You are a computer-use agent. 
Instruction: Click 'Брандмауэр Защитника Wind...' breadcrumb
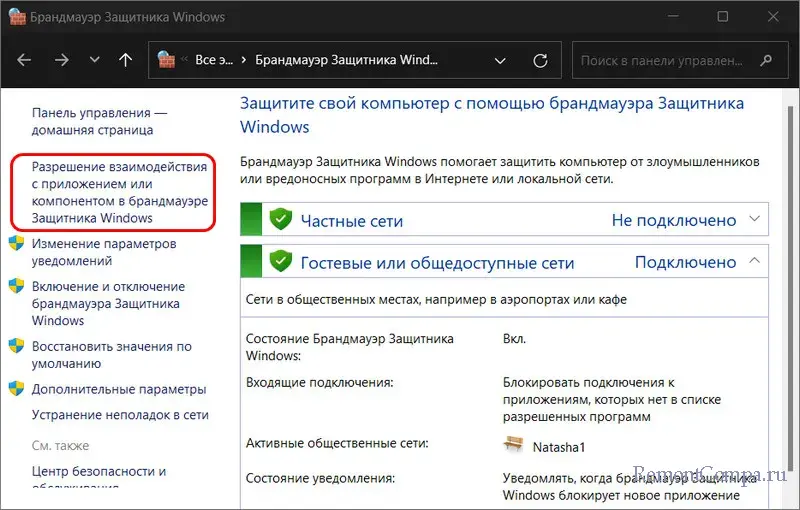click(x=346, y=60)
